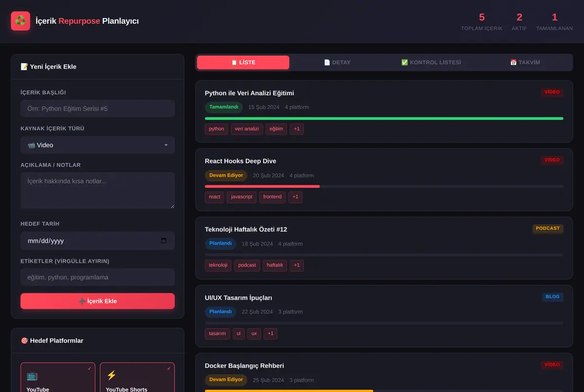This screenshot has width=584, height=392.
Task: Open React Hooks Deep Dive item
Action: click(x=384, y=179)
